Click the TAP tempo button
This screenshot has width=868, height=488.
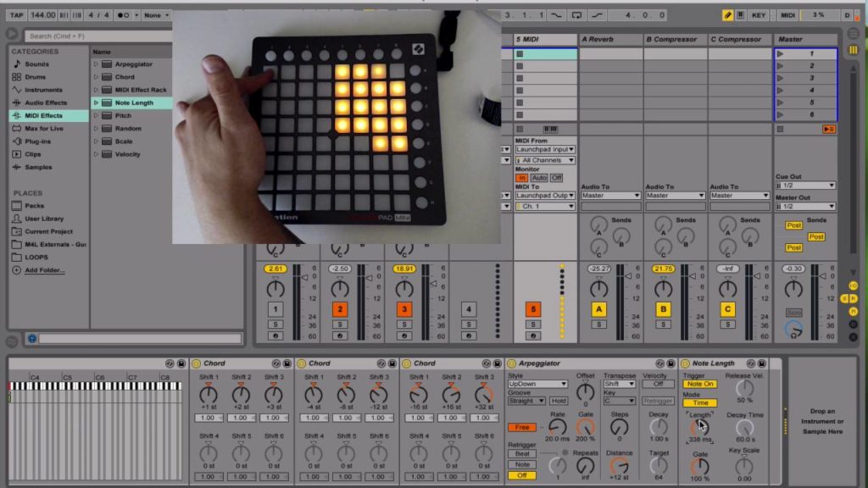coord(16,15)
